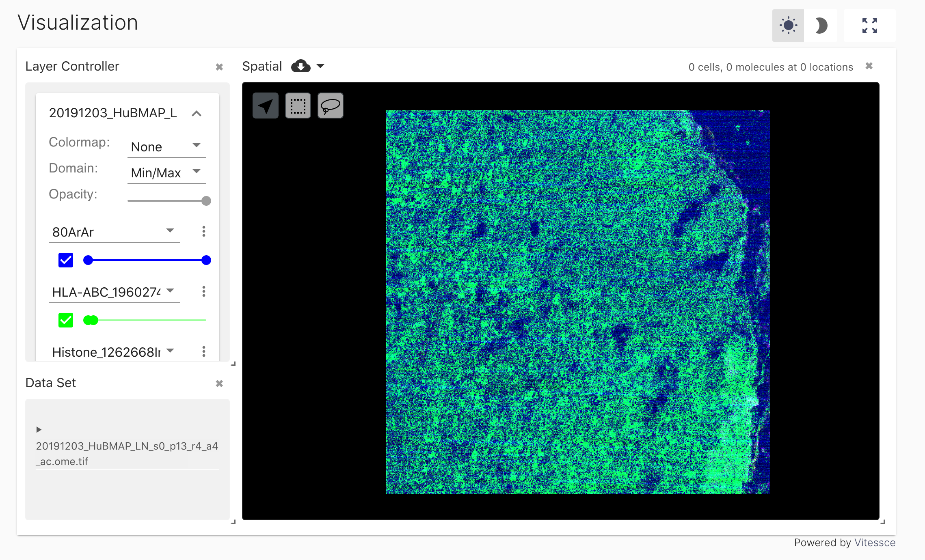The image size is (925, 560).
Task: Expand the ome.tif dataset entry
Action: pos(39,429)
